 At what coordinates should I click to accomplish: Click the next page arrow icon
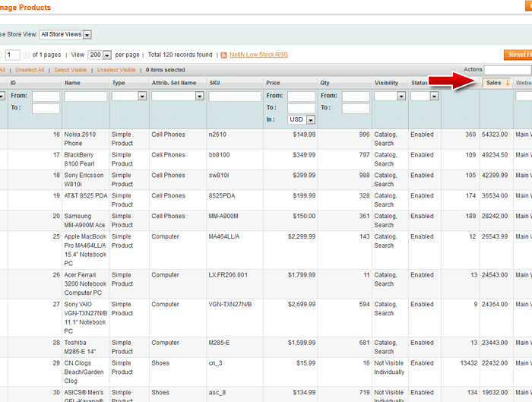26,55
